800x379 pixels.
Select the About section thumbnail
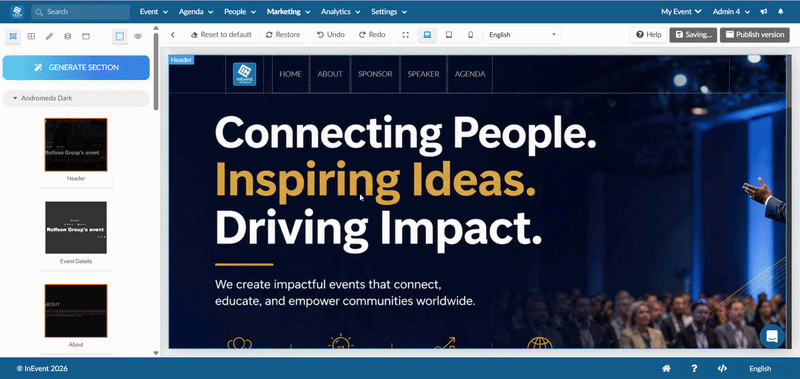tap(76, 311)
